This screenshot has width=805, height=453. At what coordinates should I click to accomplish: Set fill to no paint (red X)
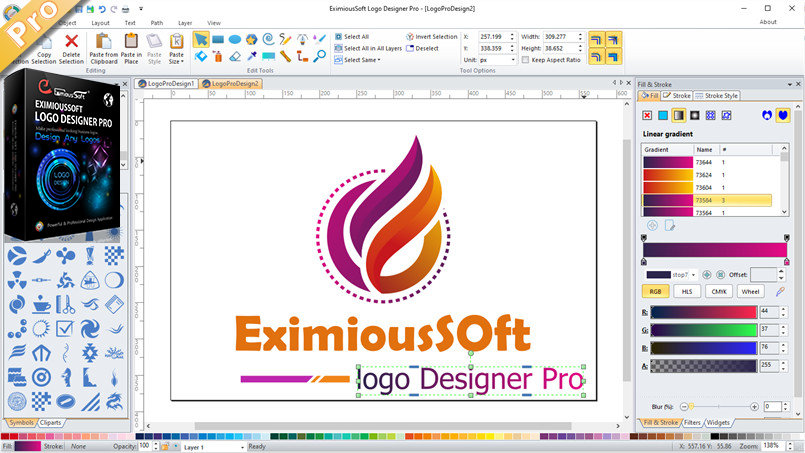(x=648, y=115)
